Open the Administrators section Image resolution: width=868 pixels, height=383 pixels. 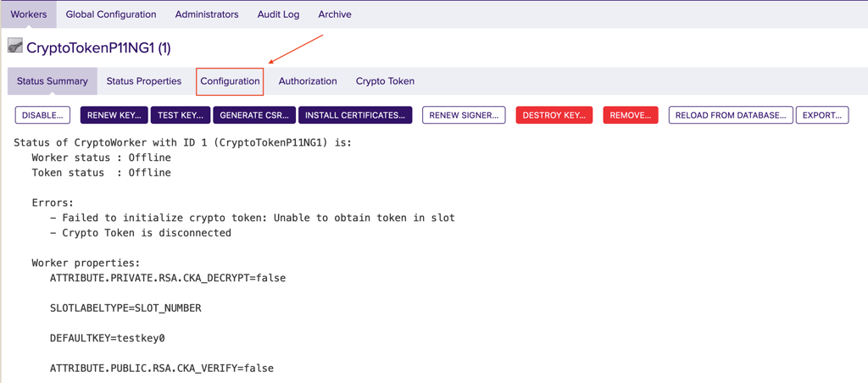(207, 14)
